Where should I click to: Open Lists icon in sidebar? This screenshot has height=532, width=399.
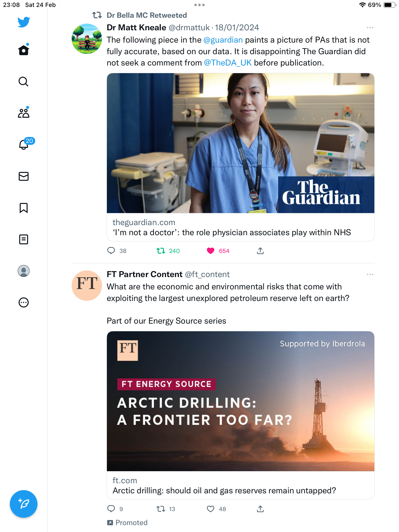tap(24, 239)
